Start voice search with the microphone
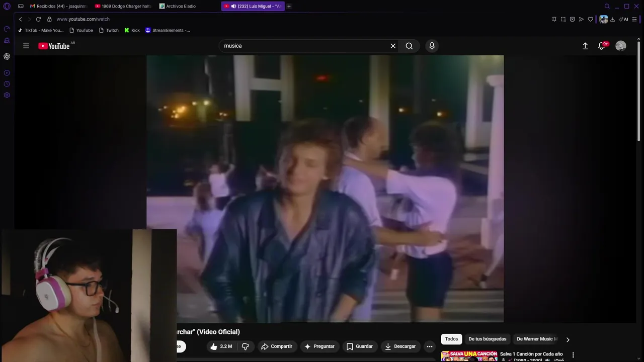The height and width of the screenshot is (362, 644). tap(432, 46)
